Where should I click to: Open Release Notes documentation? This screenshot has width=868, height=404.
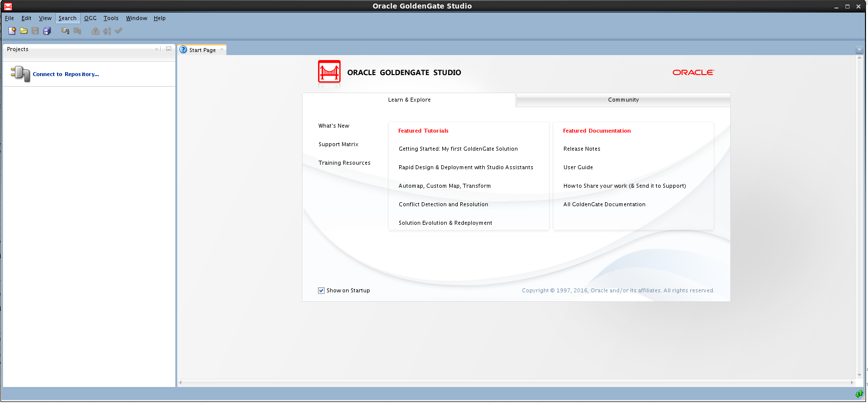[582, 149]
